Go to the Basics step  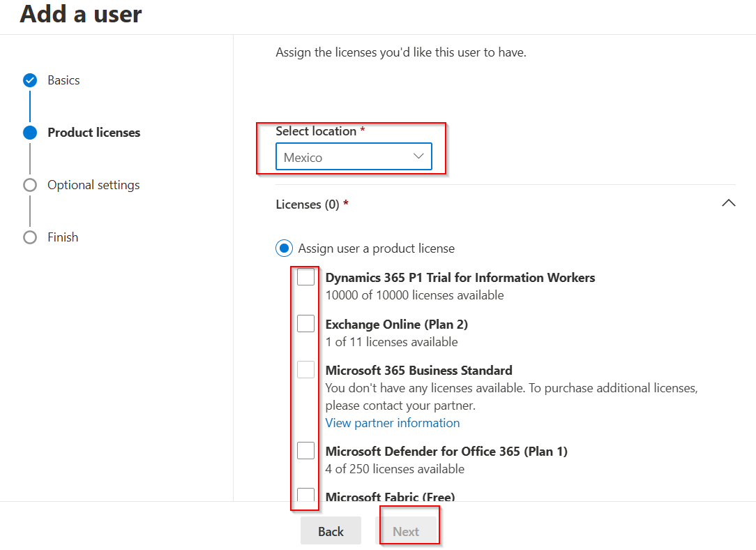(63, 80)
